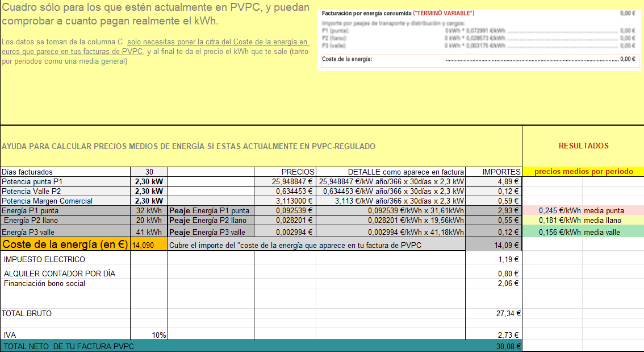Select the importe 4,89 € cell

[494, 182]
